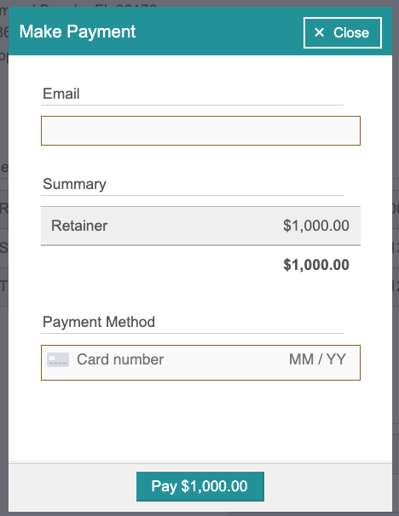Submit with the Pay $1,000.00 button

point(200,486)
